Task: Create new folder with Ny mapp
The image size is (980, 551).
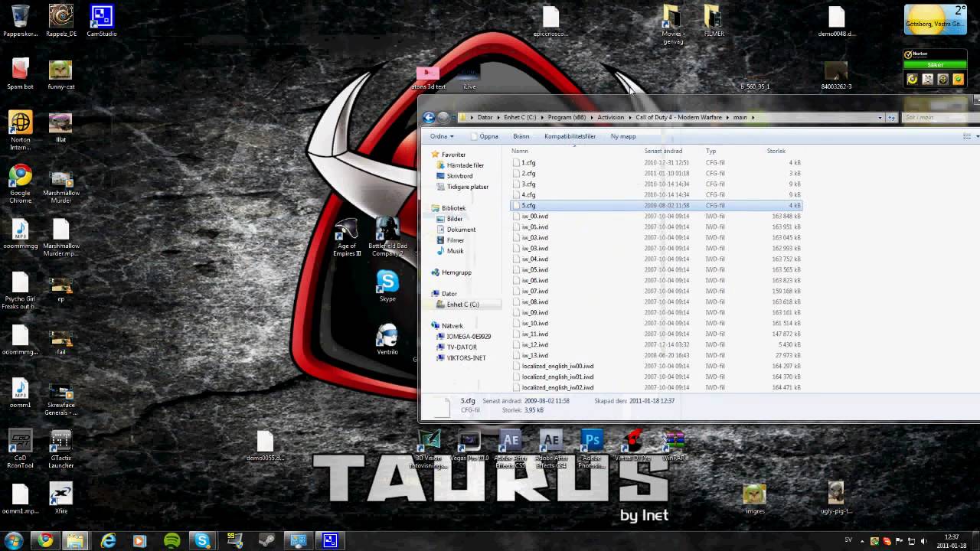Action: point(623,136)
